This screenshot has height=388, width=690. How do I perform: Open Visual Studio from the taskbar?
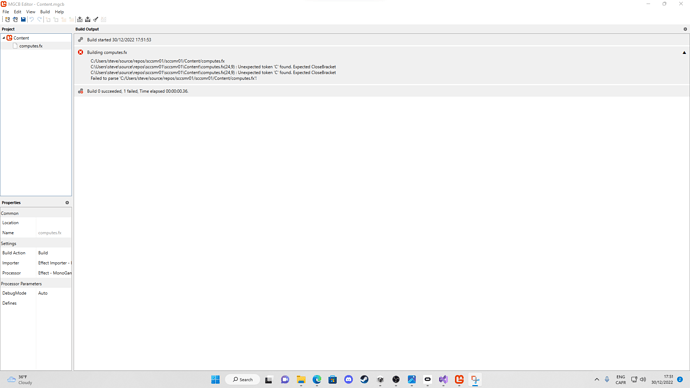(443, 379)
